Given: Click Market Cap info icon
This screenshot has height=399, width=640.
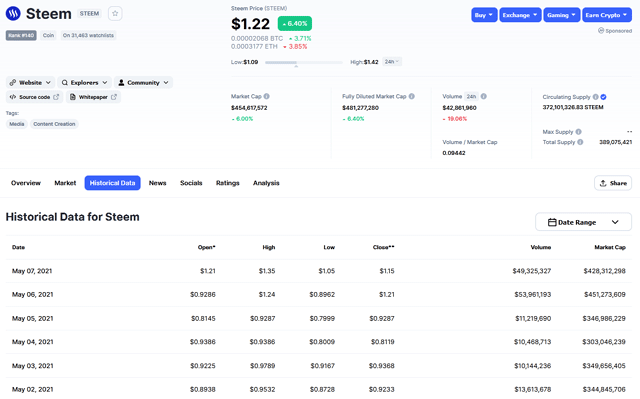Looking at the screenshot, I should coord(267,96).
